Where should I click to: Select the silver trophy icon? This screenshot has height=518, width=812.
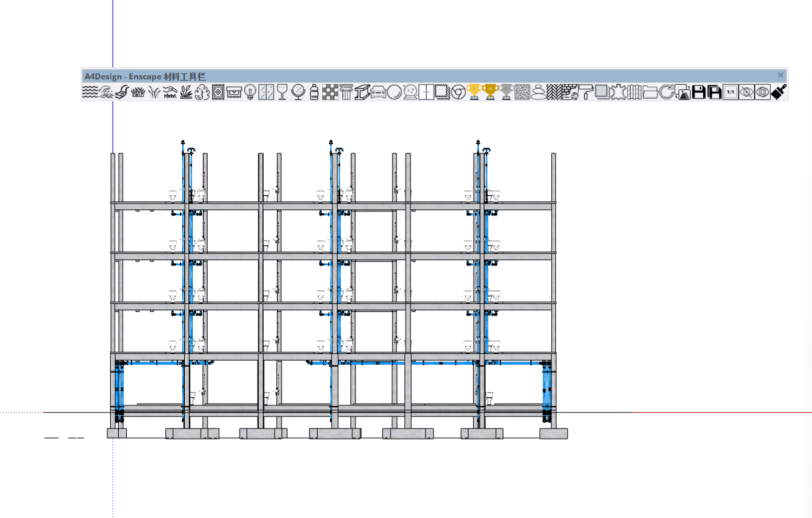(506, 92)
